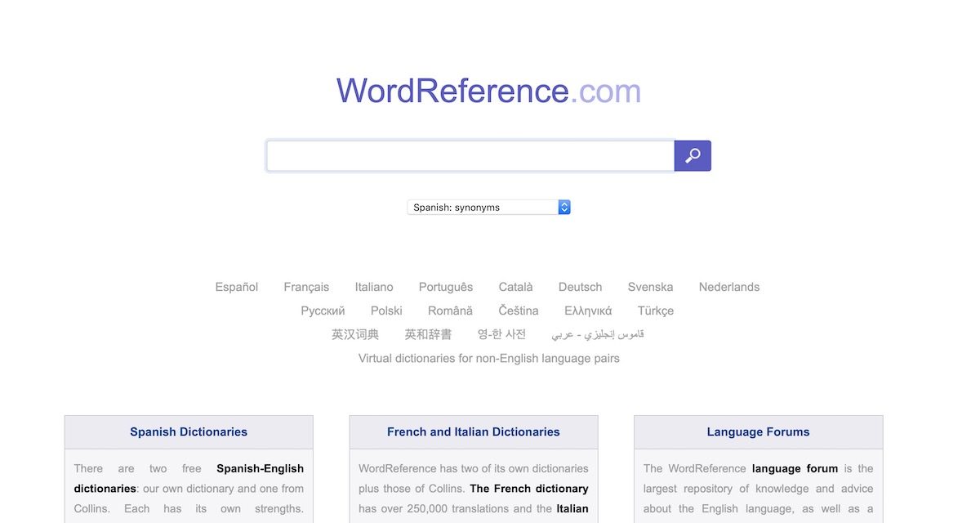The image size is (980, 523).
Task: Open Virtual dictionaries for non-English pairs
Action: click(488, 358)
